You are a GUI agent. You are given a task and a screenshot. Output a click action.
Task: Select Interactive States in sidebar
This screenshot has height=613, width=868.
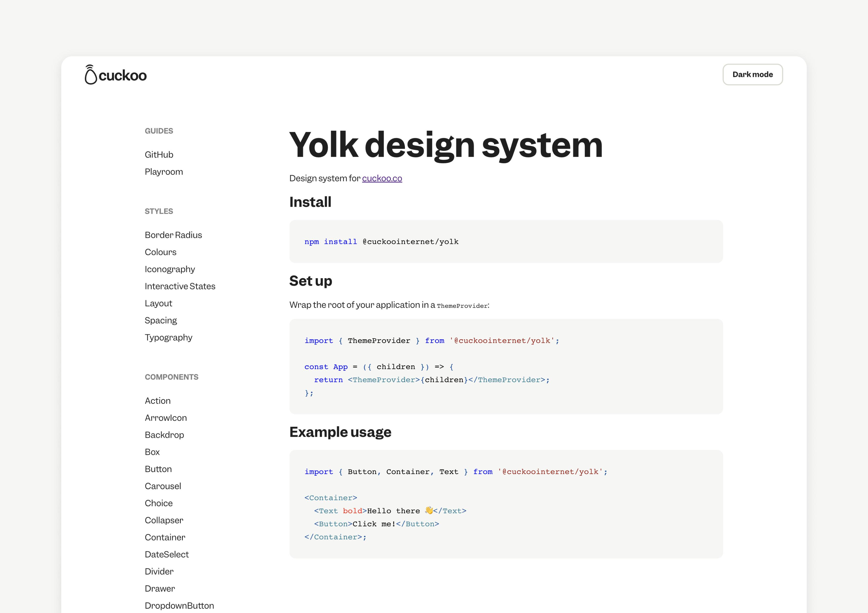click(x=180, y=286)
